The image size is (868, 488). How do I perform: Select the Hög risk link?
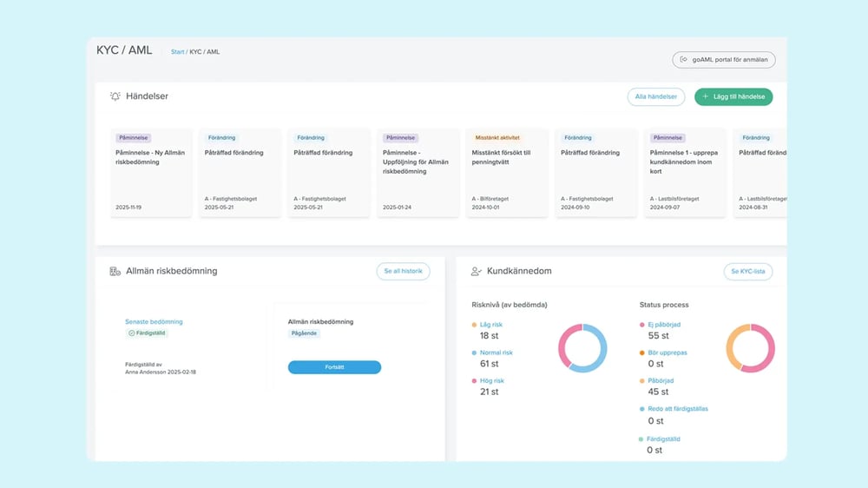[490, 381]
